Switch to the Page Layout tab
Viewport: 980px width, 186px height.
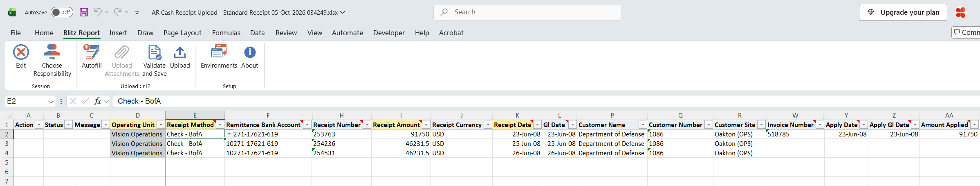(x=182, y=33)
